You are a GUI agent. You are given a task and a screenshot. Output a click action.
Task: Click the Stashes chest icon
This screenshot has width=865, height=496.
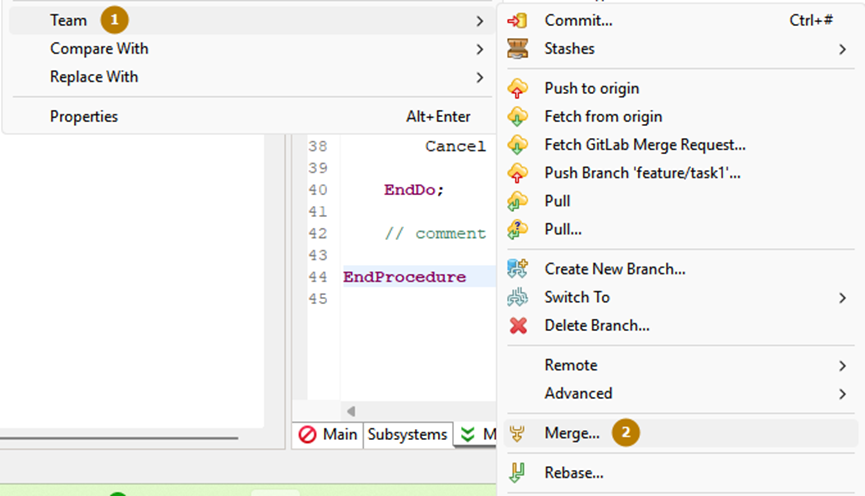click(517, 48)
